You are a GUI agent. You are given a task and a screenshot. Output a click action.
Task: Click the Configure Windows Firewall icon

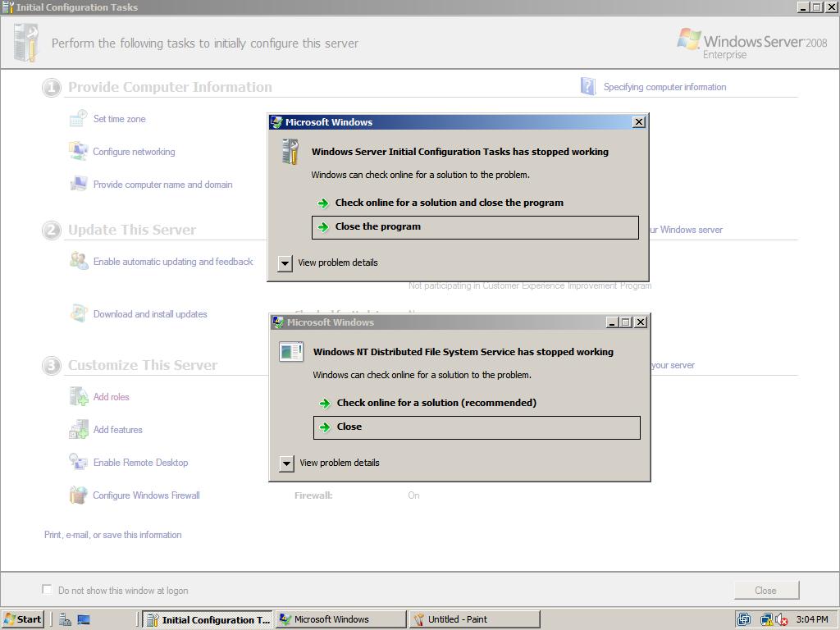click(78, 495)
